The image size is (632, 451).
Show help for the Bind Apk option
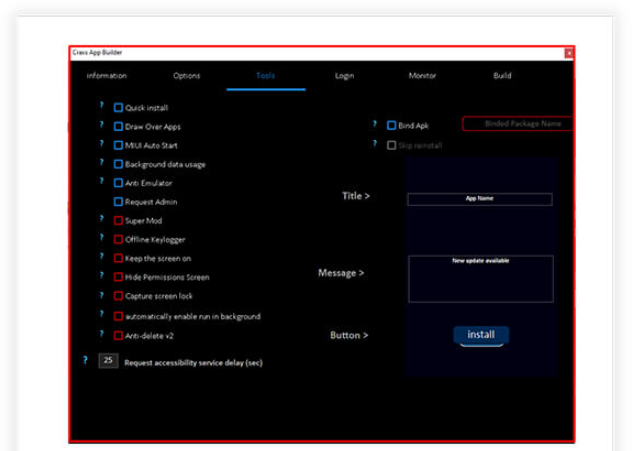coord(372,125)
